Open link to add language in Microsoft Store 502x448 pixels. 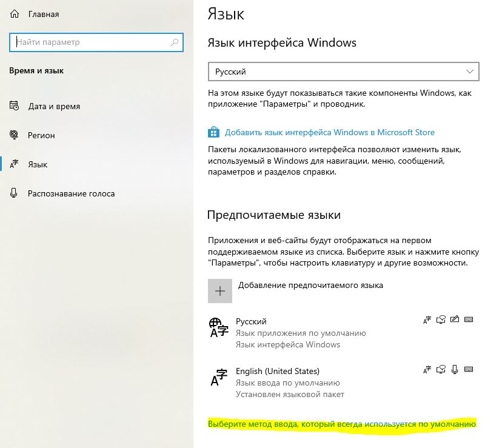point(329,132)
